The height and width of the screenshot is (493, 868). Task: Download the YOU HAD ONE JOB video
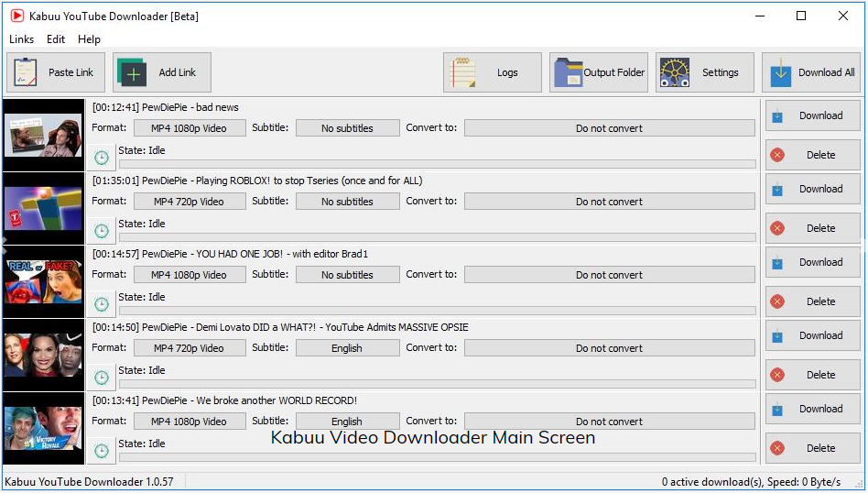coord(813,262)
